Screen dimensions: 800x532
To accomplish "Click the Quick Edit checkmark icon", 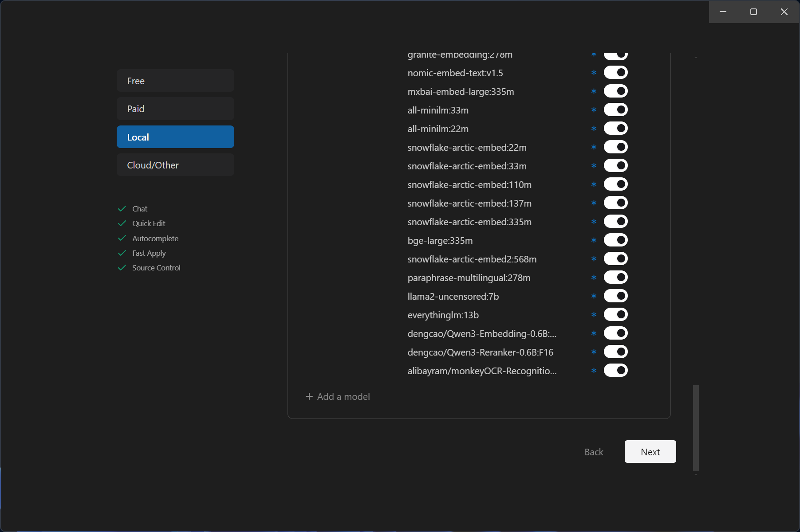I will [122, 223].
